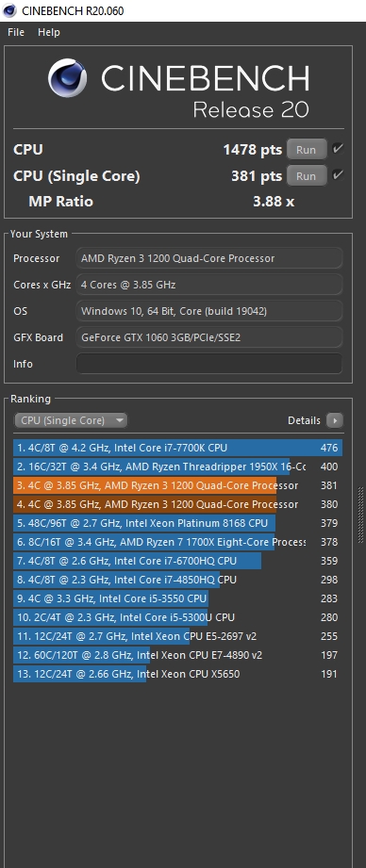Select ranking entry 4 Ryzen 3 1200 scoring 380
The image size is (366, 868).
pyautogui.click(x=177, y=504)
